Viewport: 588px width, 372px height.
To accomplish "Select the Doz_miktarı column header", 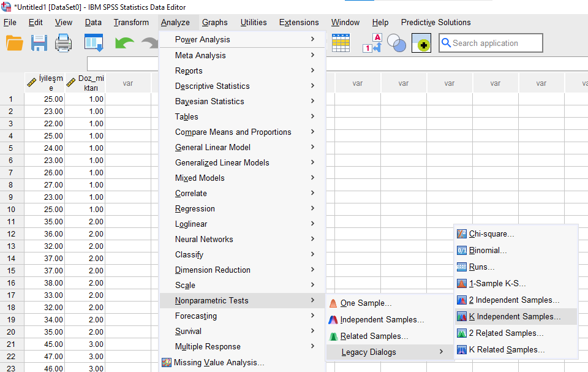I will pyautogui.click(x=85, y=83).
